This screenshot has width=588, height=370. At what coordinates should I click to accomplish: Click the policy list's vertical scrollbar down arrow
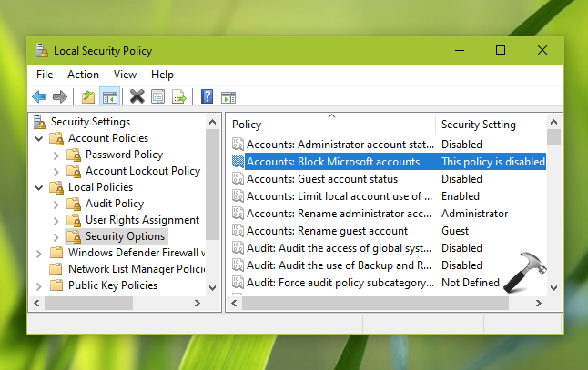tap(553, 286)
